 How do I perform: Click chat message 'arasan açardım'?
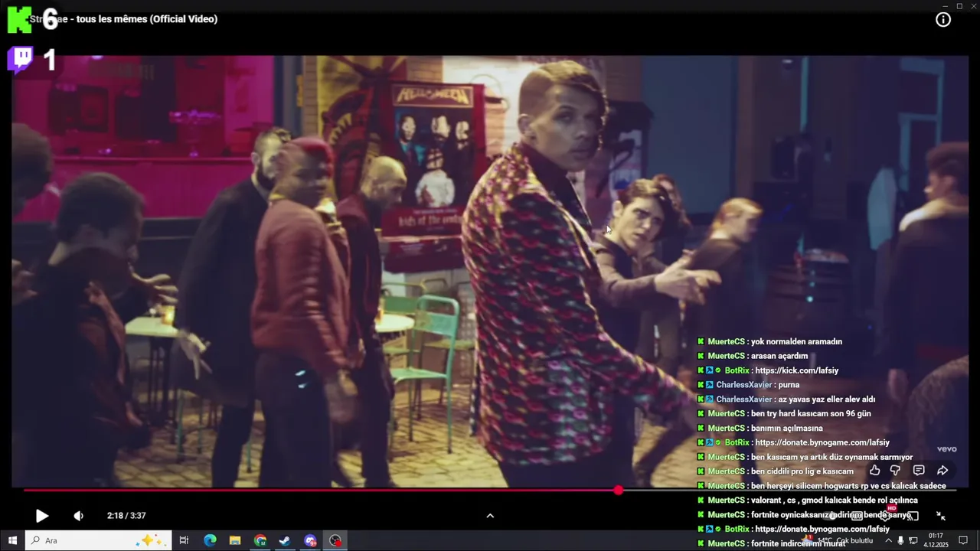click(x=779, y=356)
